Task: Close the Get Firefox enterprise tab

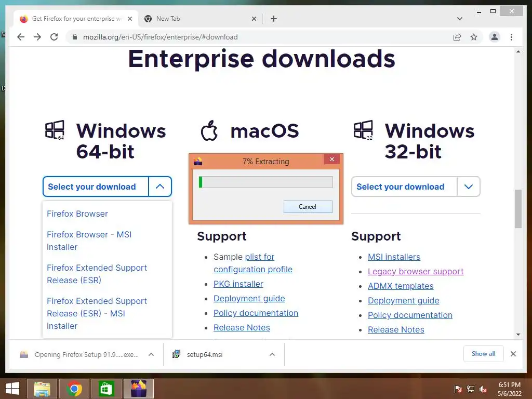Action: 129,19
